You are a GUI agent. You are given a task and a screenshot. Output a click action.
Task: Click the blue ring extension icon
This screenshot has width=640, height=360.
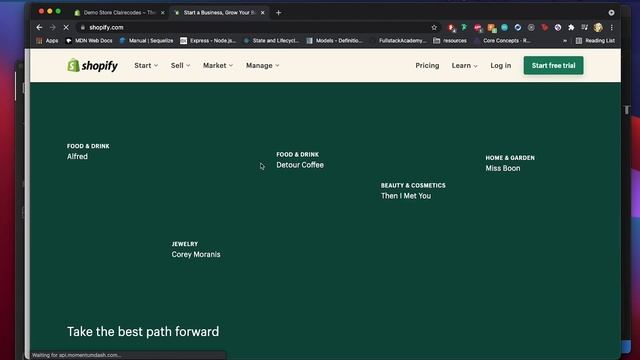(x=518, y=27)
